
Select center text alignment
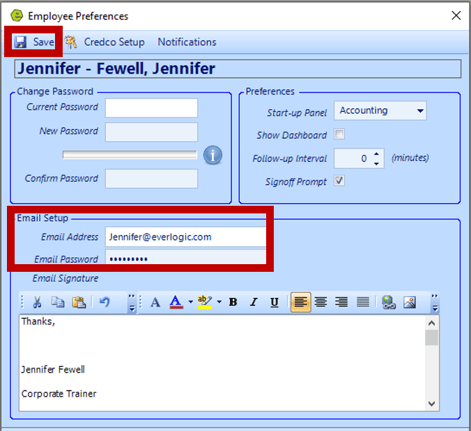[x=321, y=302]
